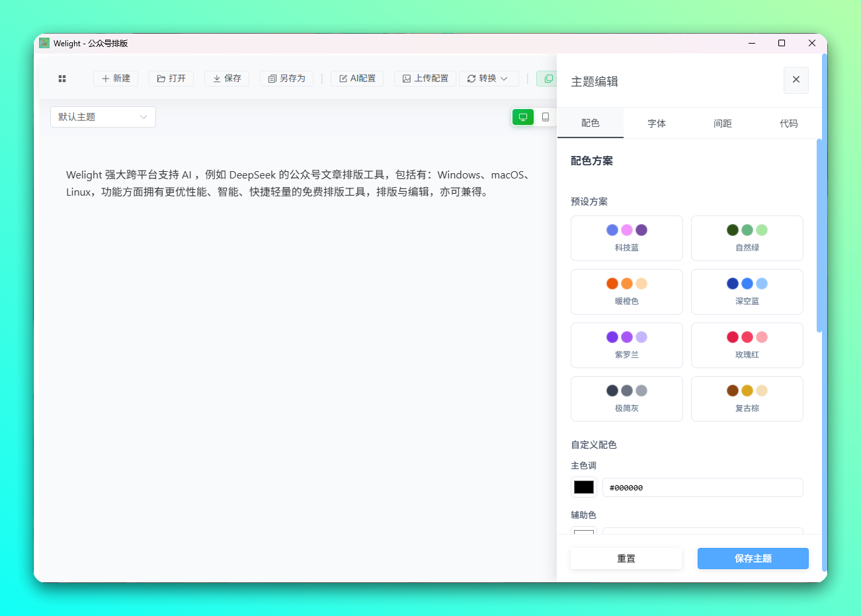The width and height of the screenshot is (861, 616).
Task: Switch to the 代码 tab
Action: pos(789,124)
